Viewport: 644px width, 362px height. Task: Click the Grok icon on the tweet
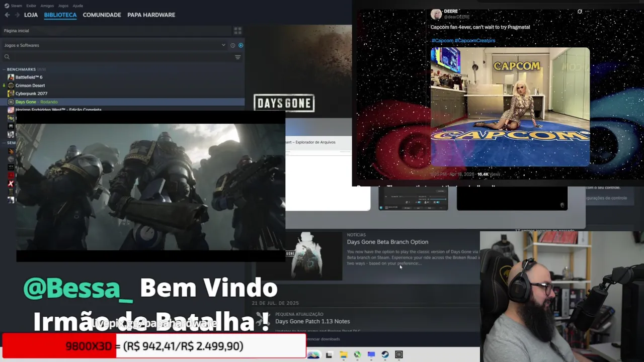580,11
